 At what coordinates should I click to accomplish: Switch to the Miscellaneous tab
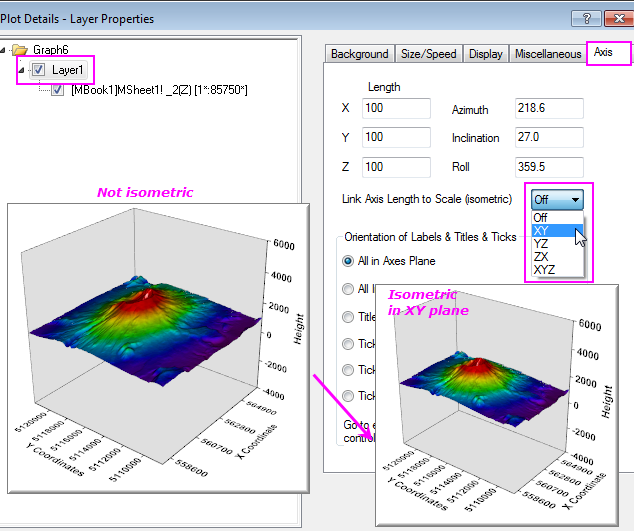pyautogui.click(x=547, y=54)
